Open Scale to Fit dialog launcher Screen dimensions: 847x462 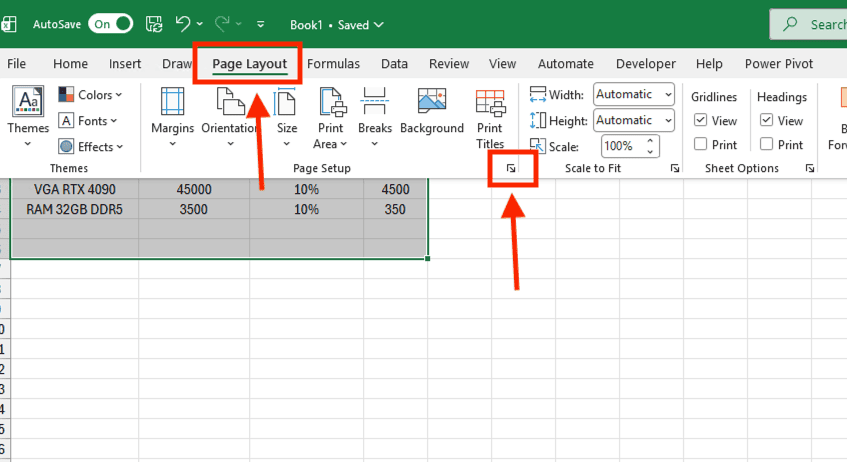click(675, 169)
